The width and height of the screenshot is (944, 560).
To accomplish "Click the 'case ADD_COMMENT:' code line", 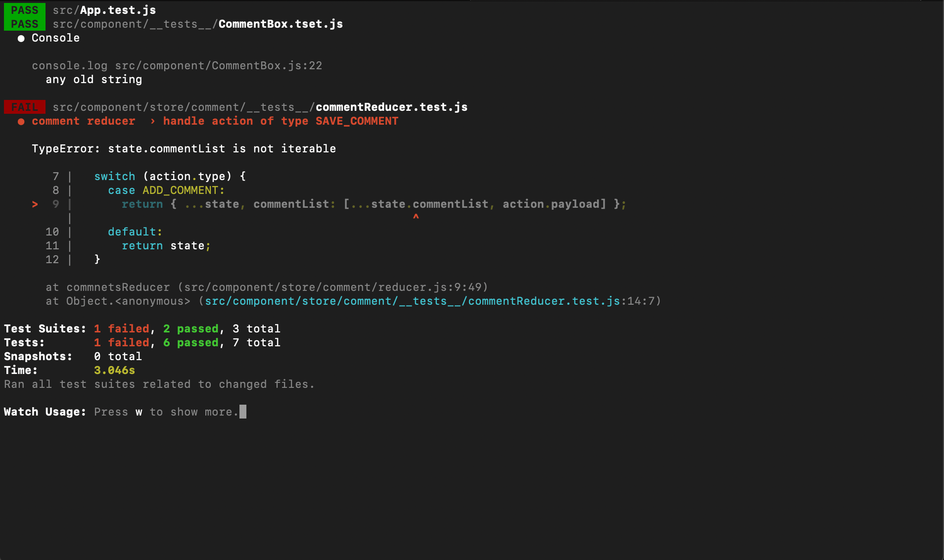I will (x=166, y=190).
